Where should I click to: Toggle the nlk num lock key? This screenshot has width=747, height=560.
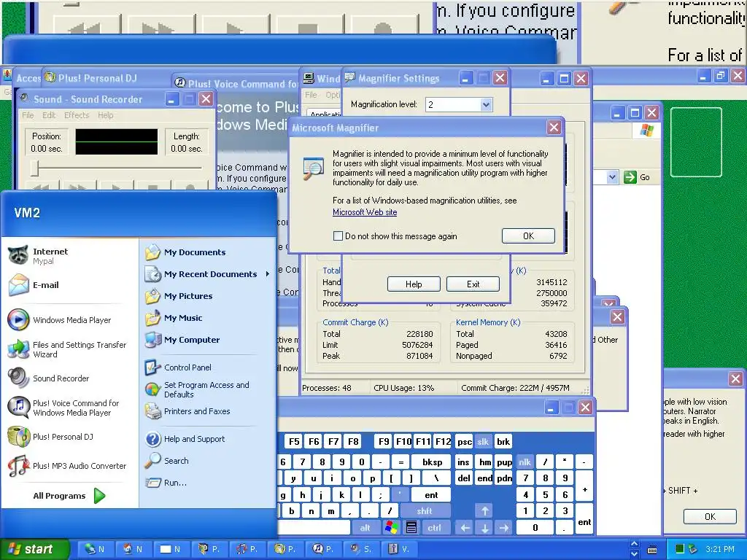[525, 462]
